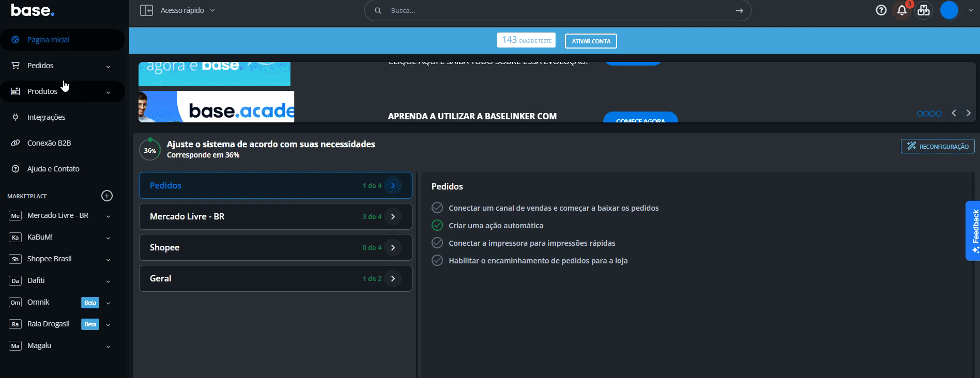
Task: Open the Pedidos sidebar menu
Action: [62, 66]
